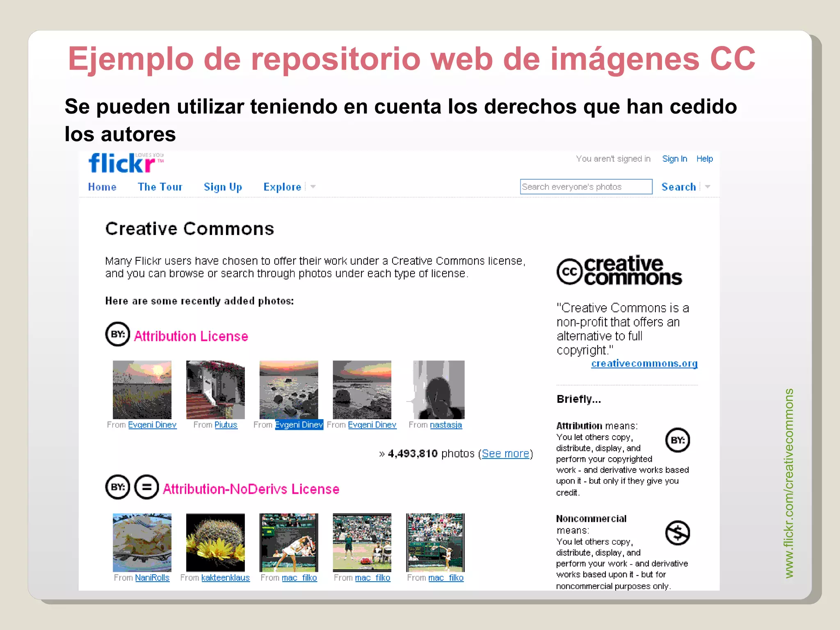Viewport: 840px width, 630px height.
Task: Click the Evgeni Dinev link under first photo
Action: 152,425
